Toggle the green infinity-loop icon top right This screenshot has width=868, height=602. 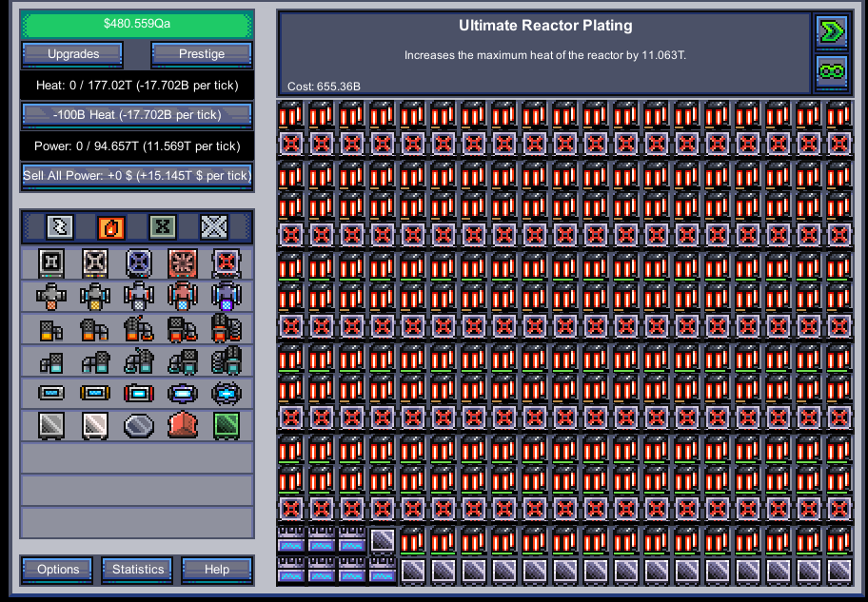point(832,72)
